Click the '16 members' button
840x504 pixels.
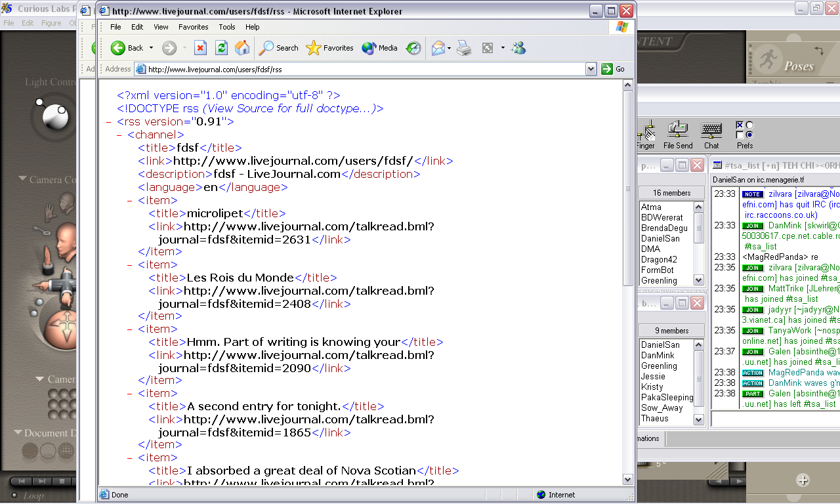click(x=672, y=193)
